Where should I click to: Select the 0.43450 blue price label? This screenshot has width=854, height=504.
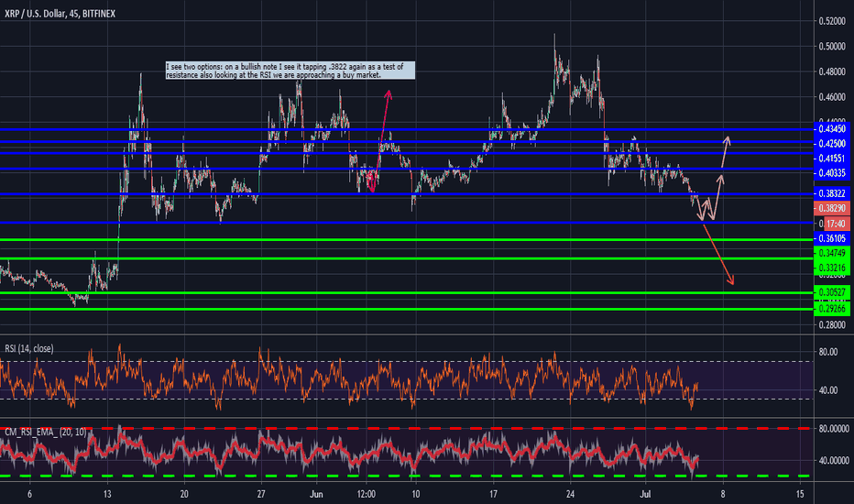pyautogui.click(x=832, y=129)
